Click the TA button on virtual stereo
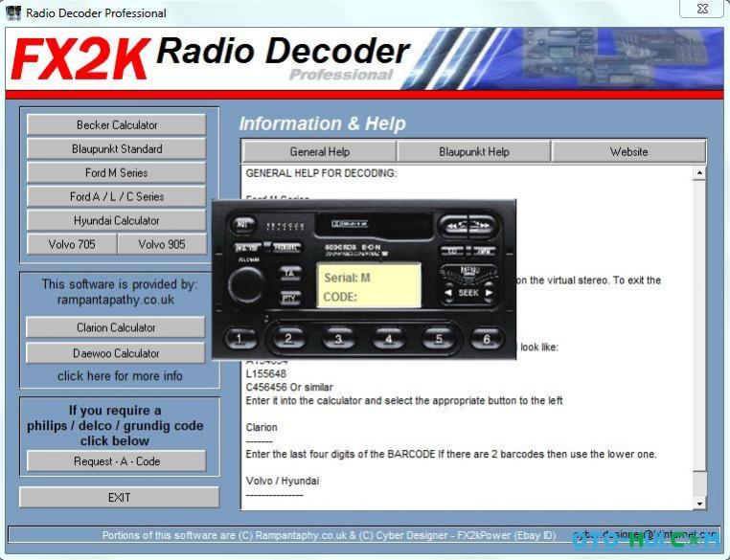 click(x=289, y=274)
